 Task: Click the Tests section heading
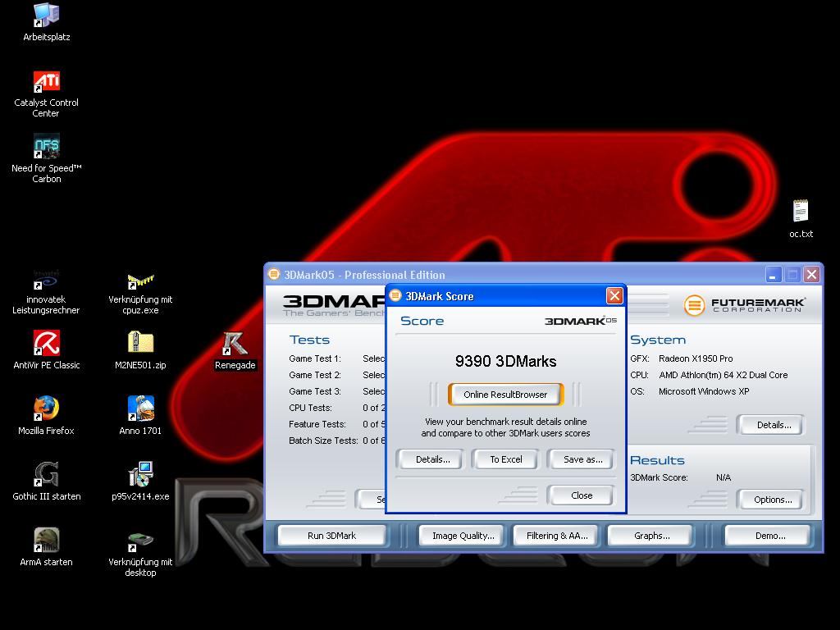[309, 340]
